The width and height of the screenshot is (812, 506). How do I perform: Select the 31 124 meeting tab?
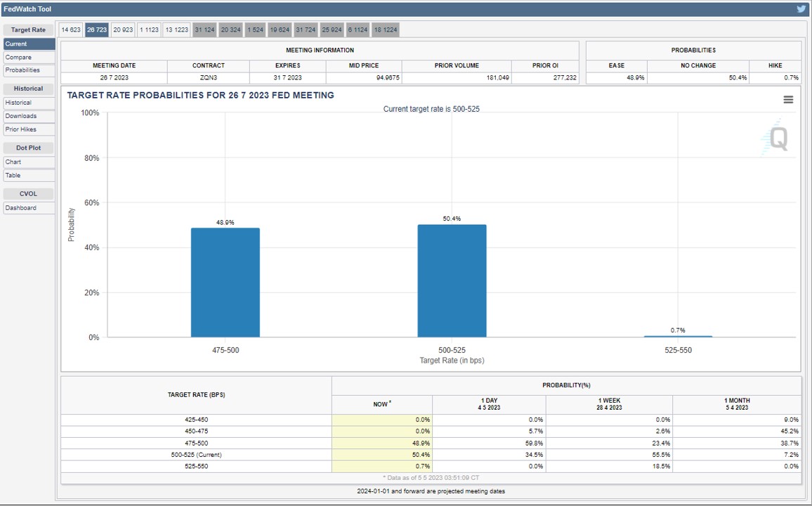click(204, 30)
